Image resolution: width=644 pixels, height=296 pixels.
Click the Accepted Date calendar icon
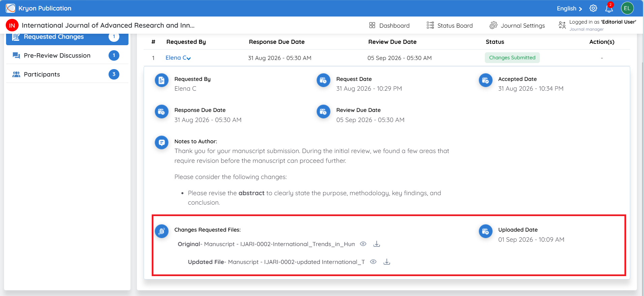tap(486, 80)
